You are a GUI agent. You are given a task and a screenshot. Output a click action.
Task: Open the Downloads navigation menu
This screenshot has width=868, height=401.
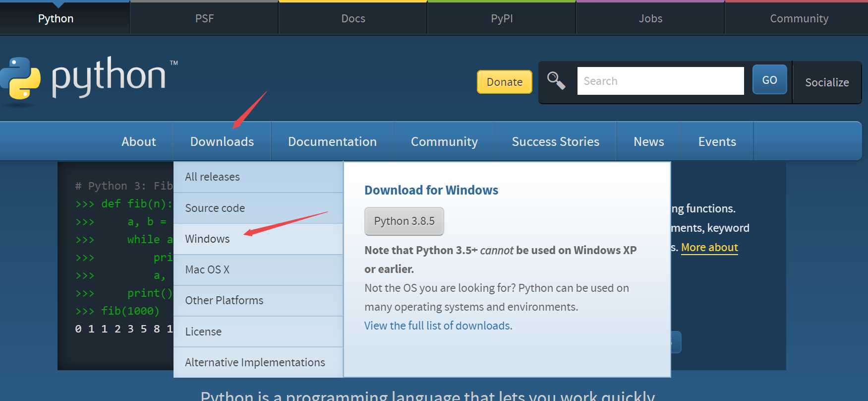pyautogui.click(x=222, y=141)
